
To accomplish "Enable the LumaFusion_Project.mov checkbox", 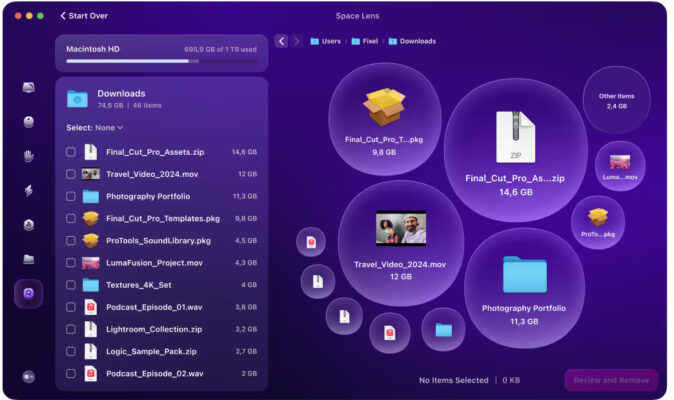I will click(71, 263).
